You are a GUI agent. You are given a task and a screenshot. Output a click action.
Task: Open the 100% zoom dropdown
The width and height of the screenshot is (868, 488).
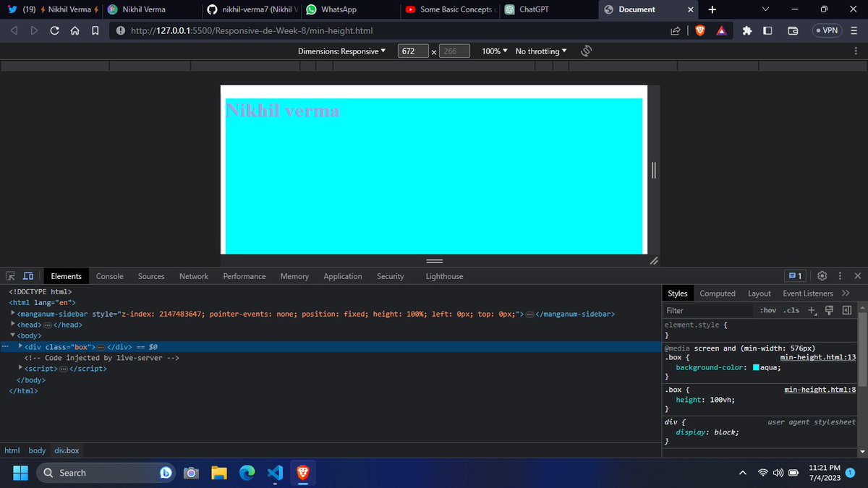[495, 51]
